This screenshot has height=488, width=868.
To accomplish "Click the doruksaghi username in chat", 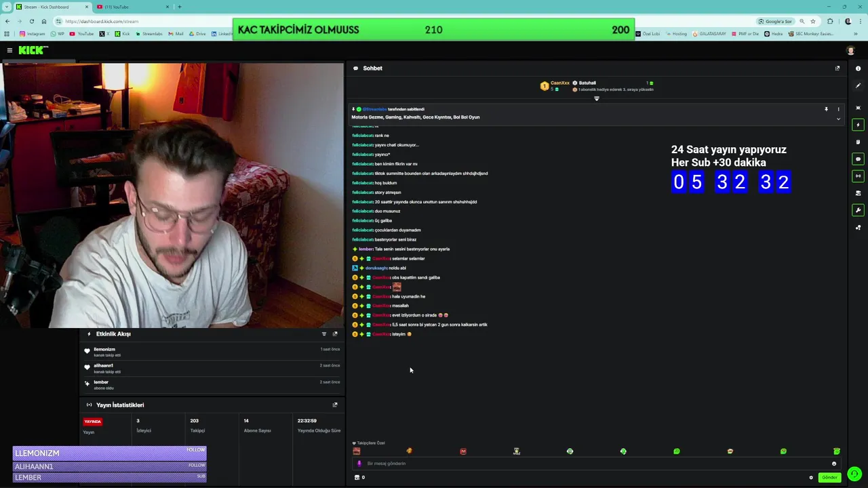I will [376, 268].
